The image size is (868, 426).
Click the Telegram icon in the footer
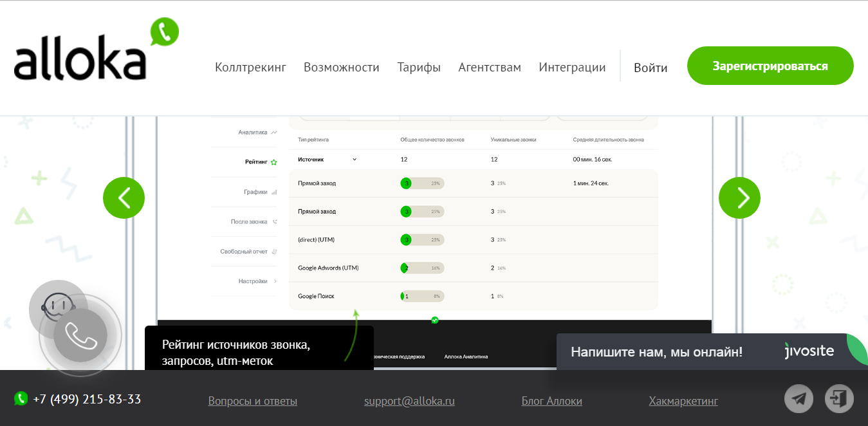tap(799, 398)
